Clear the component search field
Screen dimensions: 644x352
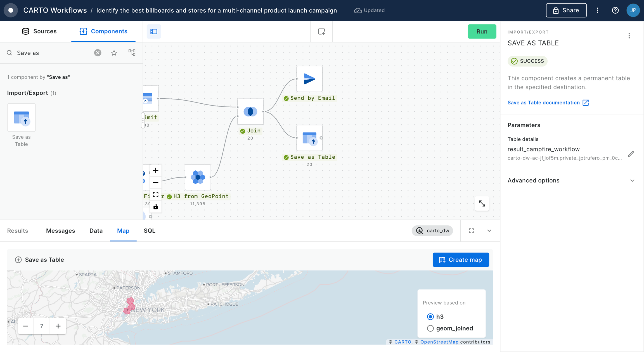point(98,53)
